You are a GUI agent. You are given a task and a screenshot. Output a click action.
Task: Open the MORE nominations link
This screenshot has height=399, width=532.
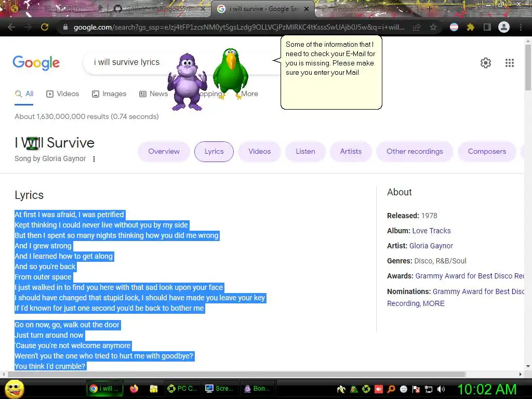click(433, 303)
